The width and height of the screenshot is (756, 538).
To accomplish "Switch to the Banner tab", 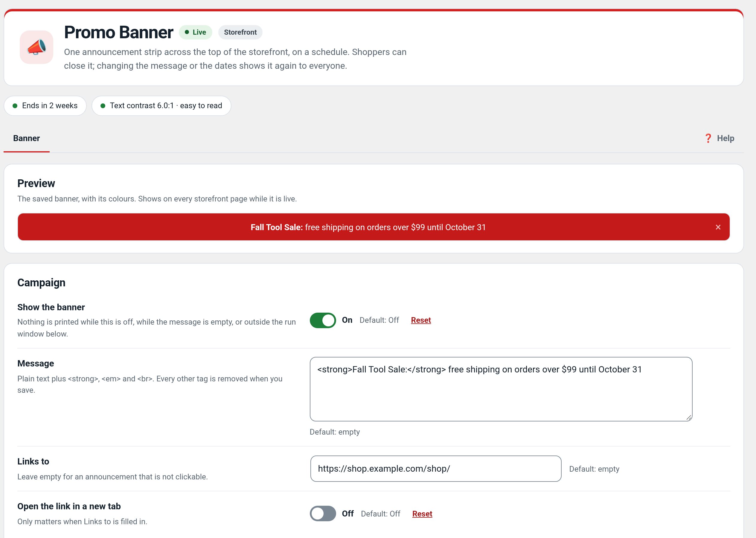I will point(27,138).
